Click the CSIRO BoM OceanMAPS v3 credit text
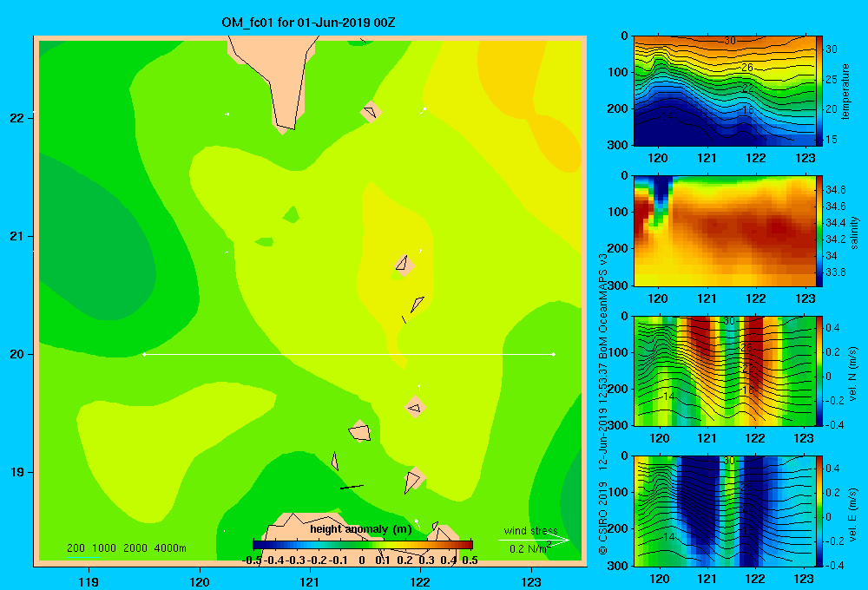 click(x=603, y=404)
